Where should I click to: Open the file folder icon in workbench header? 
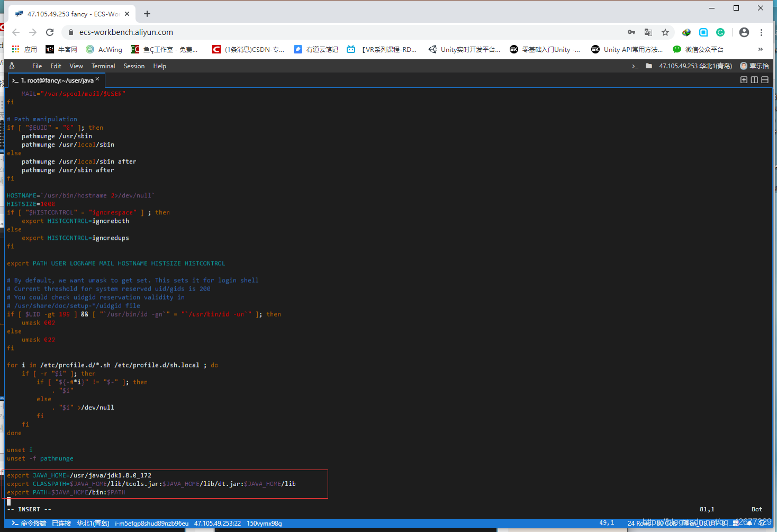pos(649,66)
